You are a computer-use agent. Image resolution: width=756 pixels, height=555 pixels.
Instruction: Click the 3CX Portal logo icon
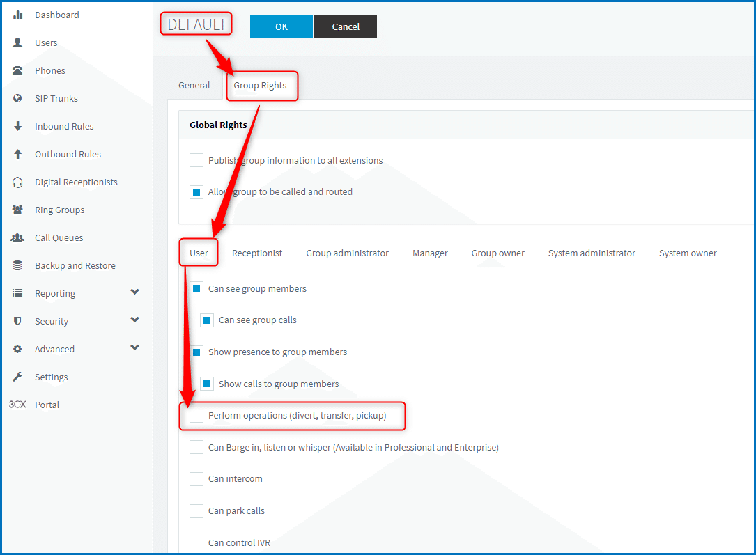[17, 405]
